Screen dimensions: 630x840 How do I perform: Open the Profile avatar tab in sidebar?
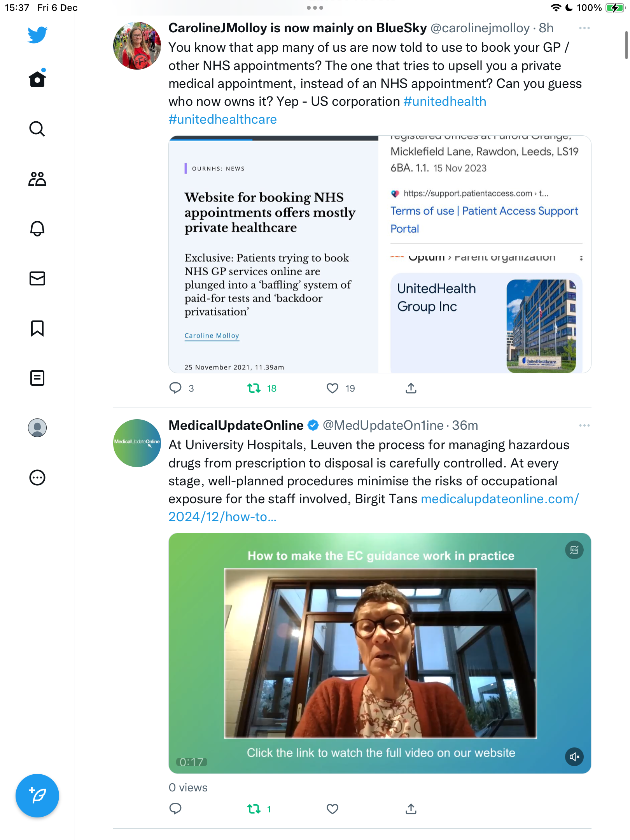pyautogui.click(x=37, y=428)
